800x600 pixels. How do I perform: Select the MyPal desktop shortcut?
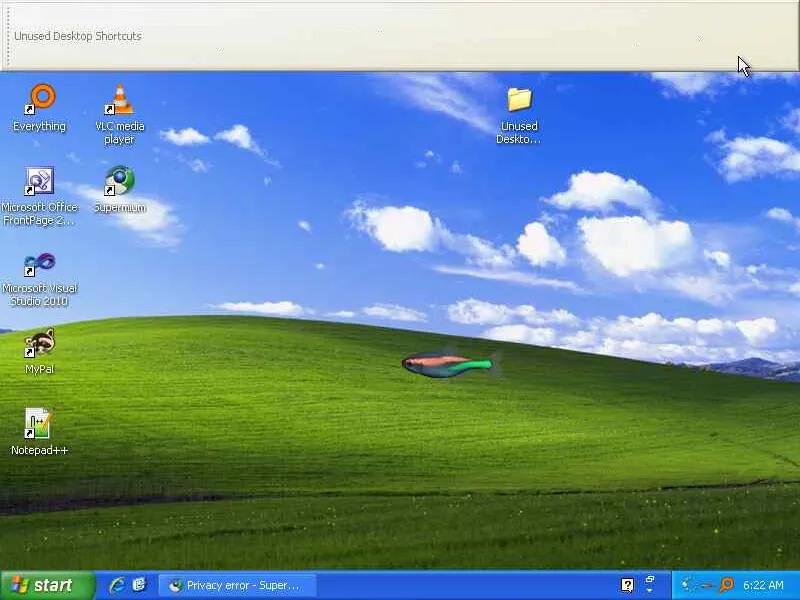(39, 351)
